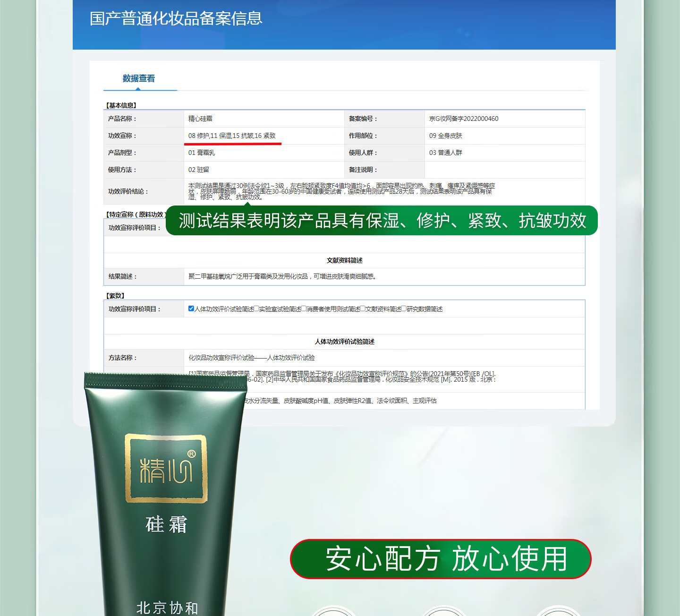Click the 人体功效评价试验简述 subsection header
680x616 pixels.
(345, 342)
